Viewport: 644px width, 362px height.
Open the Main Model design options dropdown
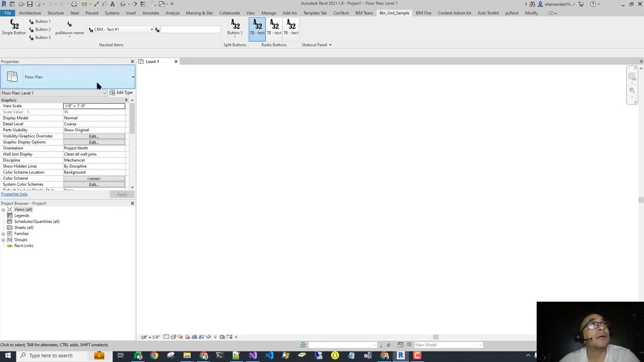(x=448, y=345)
